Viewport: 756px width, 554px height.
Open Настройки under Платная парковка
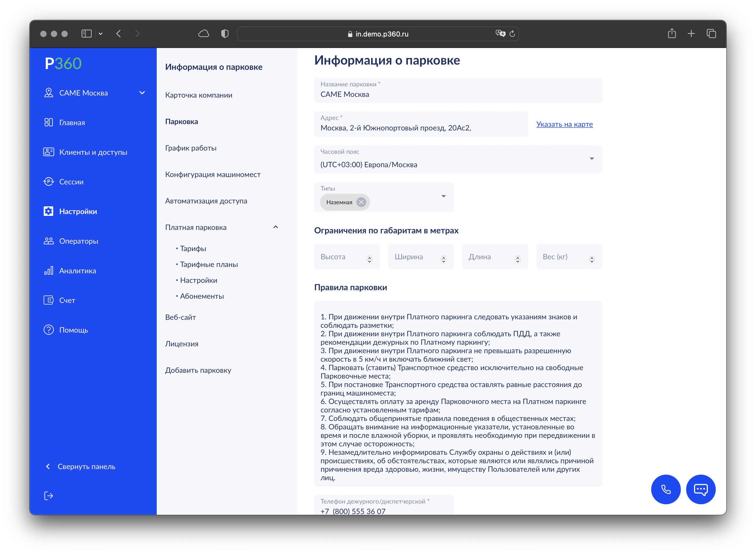(198, 280)
